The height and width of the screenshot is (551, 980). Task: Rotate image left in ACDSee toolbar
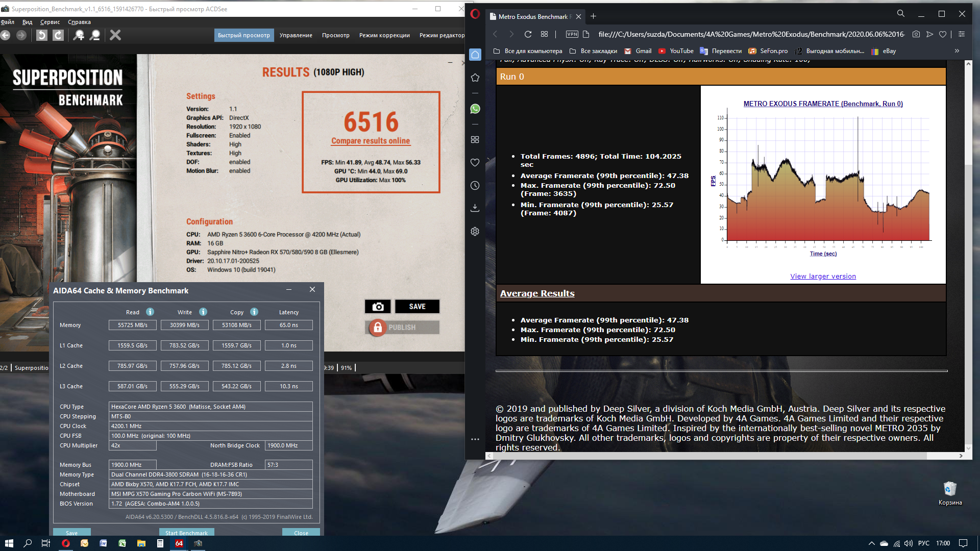click(x=42, y=35)
